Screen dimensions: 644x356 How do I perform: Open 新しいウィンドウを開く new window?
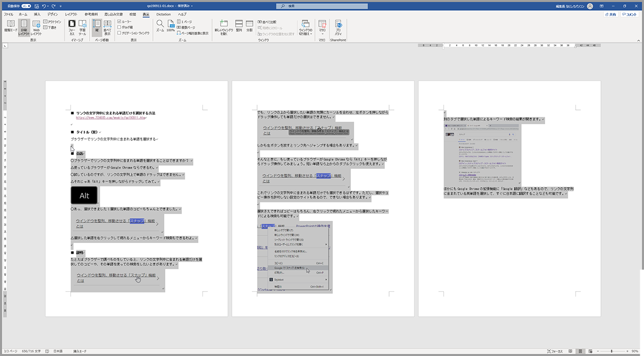224,27
